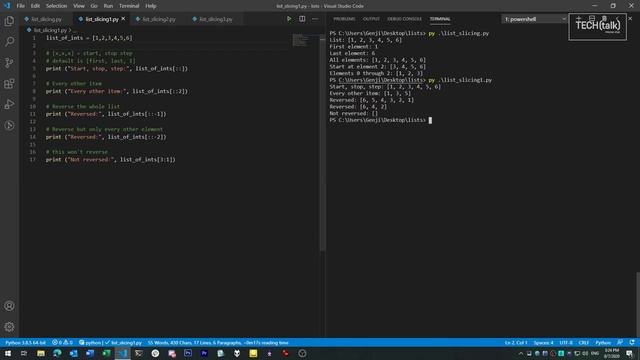Viewport: 640px width, 360px height.
Task: Change indentation via Spaces: 4
Action: [543, 342]
